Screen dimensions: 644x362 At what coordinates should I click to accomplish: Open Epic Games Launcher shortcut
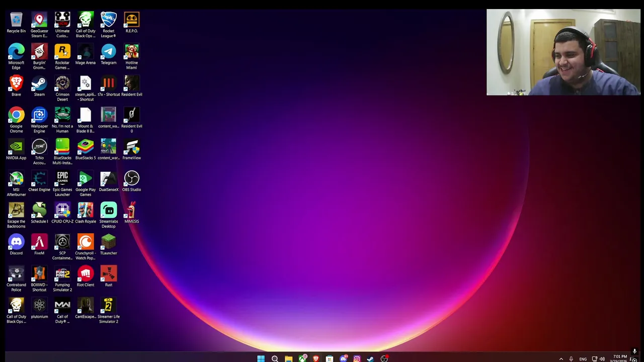click(62, 184)
